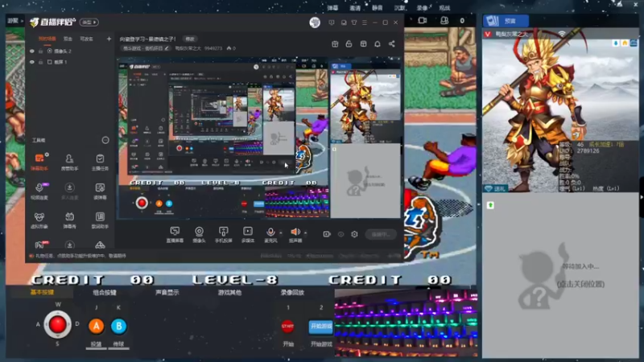This screenshot has width=644, height=362.
Task: Open the 视频连麦 tool
Action: (x=39, y=191)
